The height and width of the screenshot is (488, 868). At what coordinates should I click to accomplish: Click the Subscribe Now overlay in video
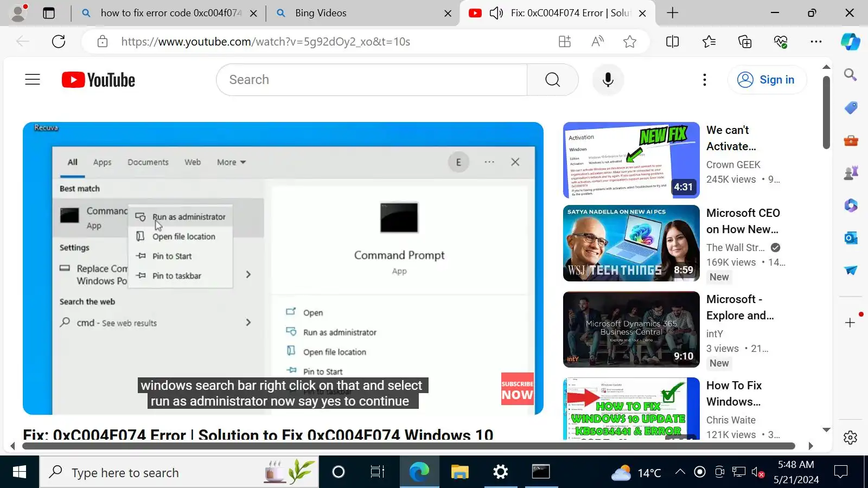(x=517, y=389)
